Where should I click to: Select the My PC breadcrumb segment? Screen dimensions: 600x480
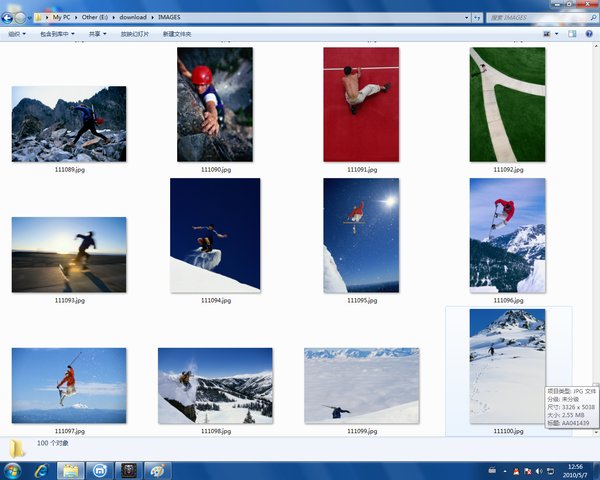[x=61, y=17]
